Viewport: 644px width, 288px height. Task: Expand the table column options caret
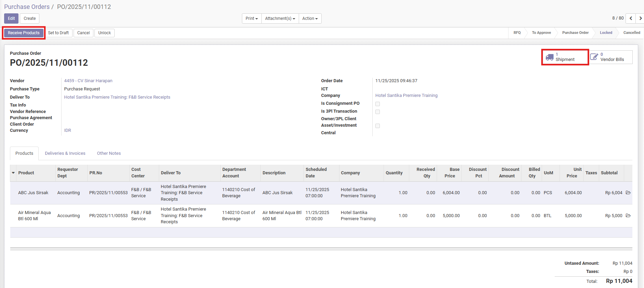point(13,173)
